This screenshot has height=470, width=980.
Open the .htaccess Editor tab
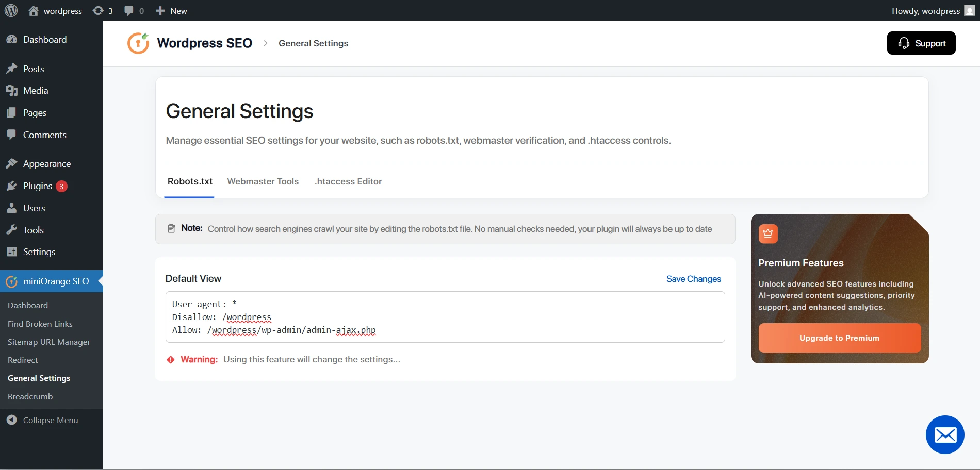click(348, 181)
